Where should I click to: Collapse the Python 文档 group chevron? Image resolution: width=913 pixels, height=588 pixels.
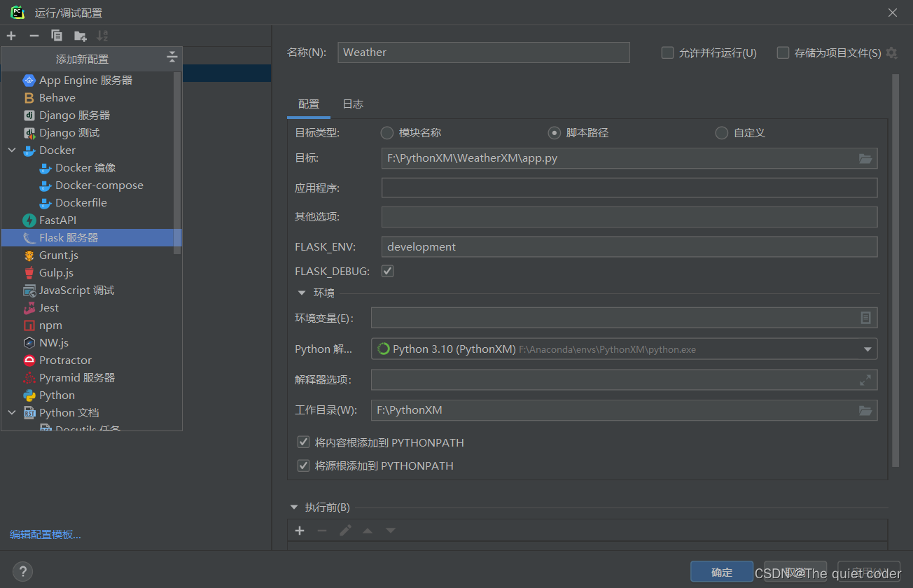pyautogui.click(x=11, y=413)
